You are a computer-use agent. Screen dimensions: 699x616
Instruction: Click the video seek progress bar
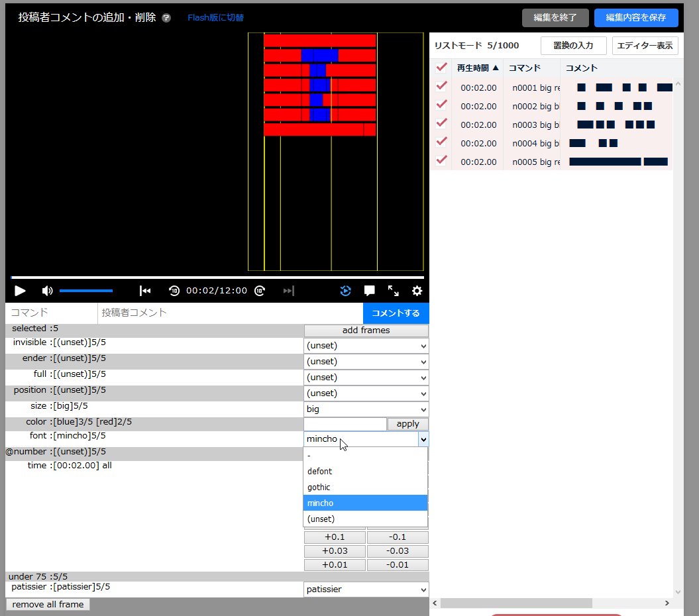[217, 278]
